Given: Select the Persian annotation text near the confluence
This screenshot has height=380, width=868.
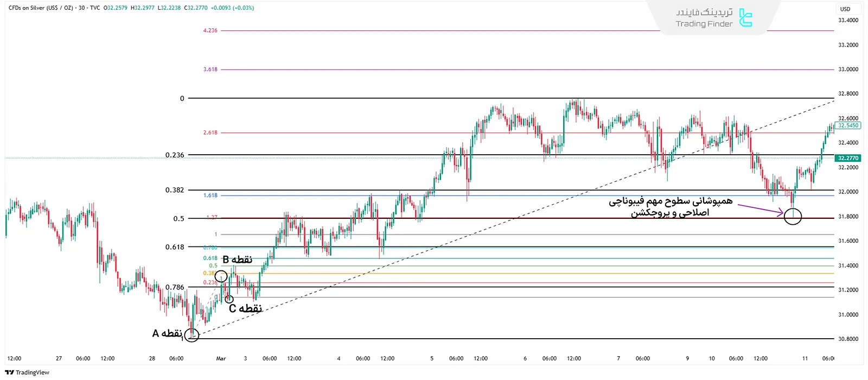Looking at the screenshot, I should pyautogui.click(x=670, y=207).
